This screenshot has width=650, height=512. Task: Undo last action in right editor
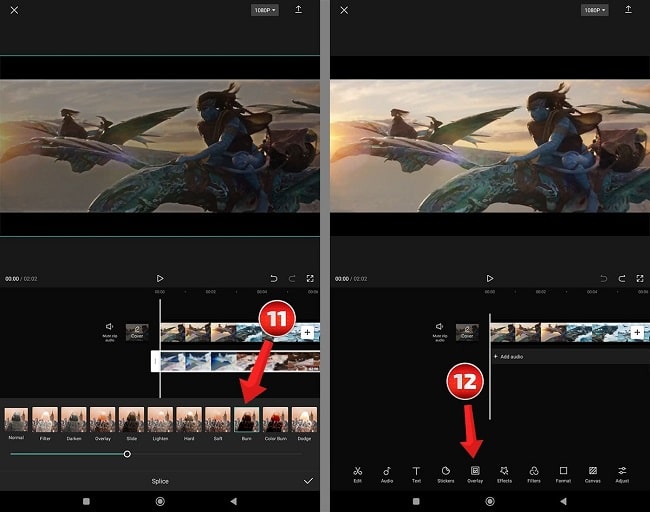coord(604,279)
